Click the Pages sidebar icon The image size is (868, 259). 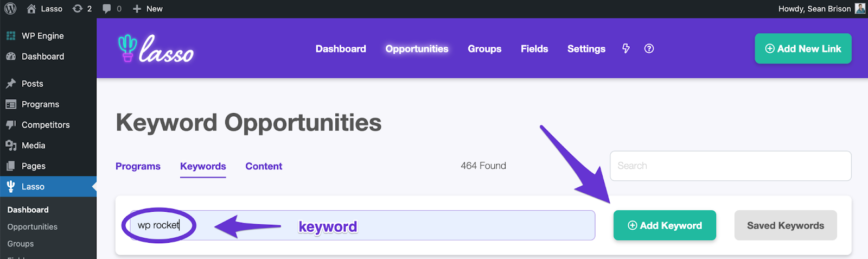coord(11,166)
